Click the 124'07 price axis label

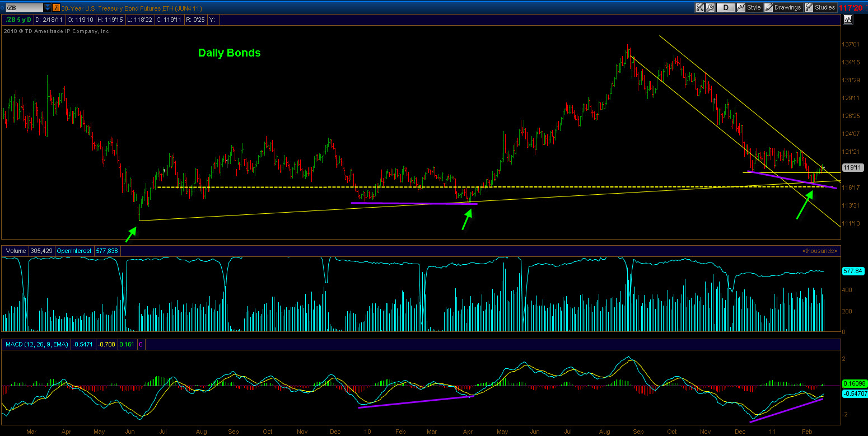pos(851,134)
